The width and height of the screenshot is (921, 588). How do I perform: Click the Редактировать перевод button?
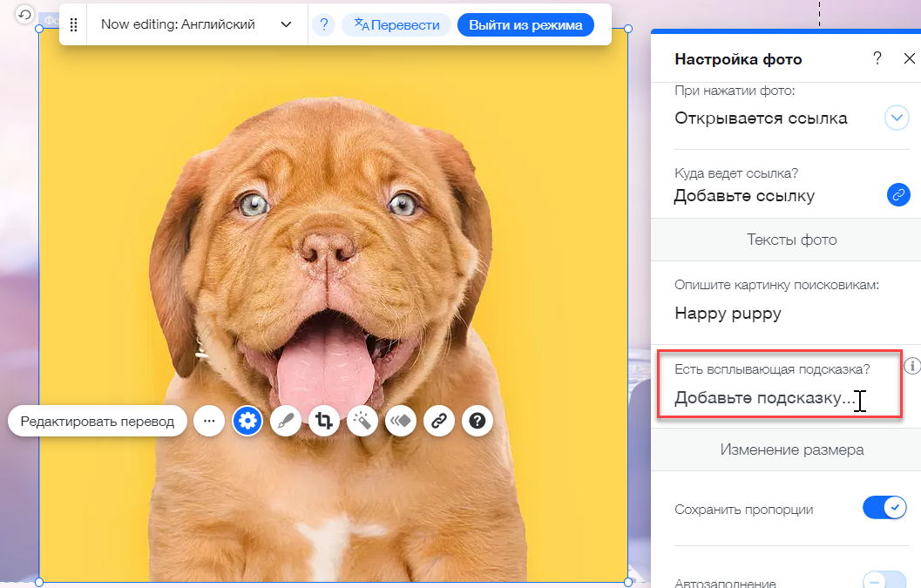pyautogui.click(x=98, y=422)
